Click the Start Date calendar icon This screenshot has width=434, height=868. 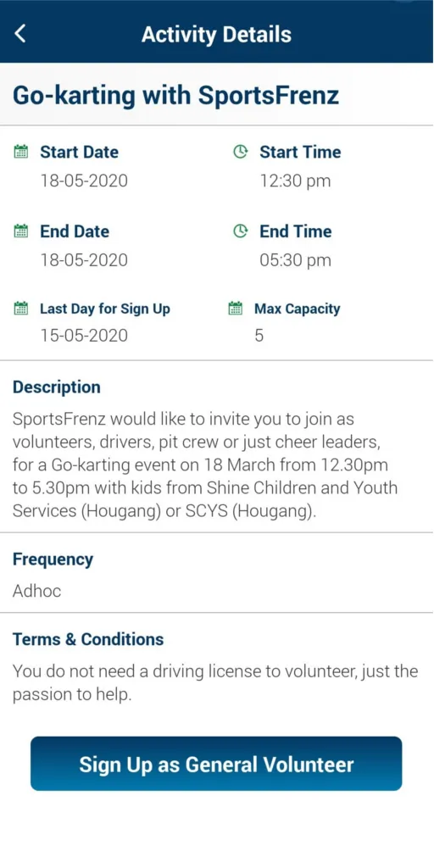tap(20, 152)
